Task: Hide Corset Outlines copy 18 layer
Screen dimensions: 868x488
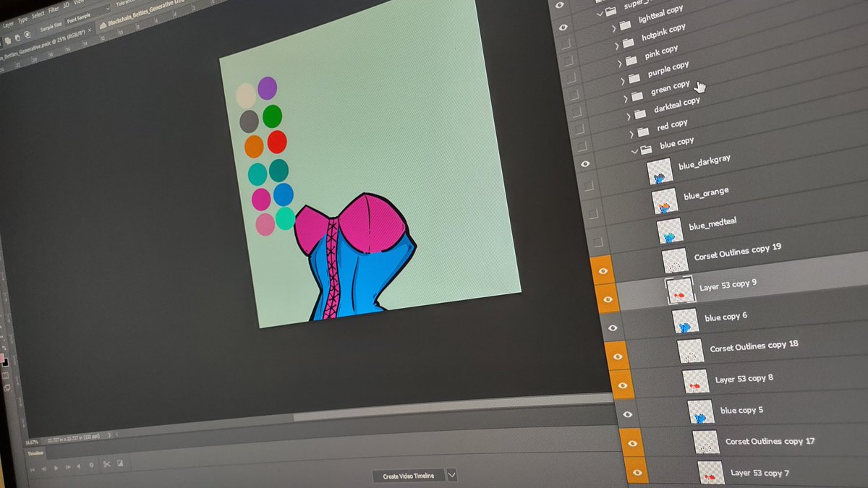Action: point(618,356)
